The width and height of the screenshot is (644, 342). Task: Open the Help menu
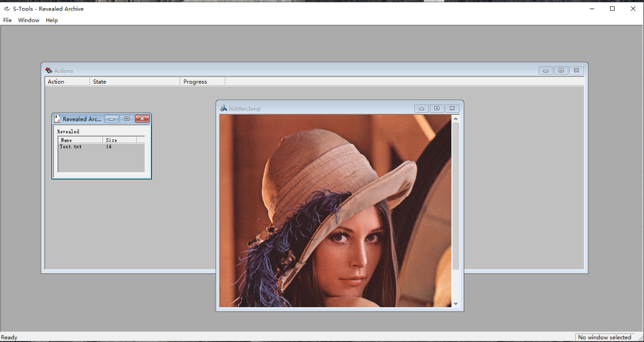pos(52,20)
